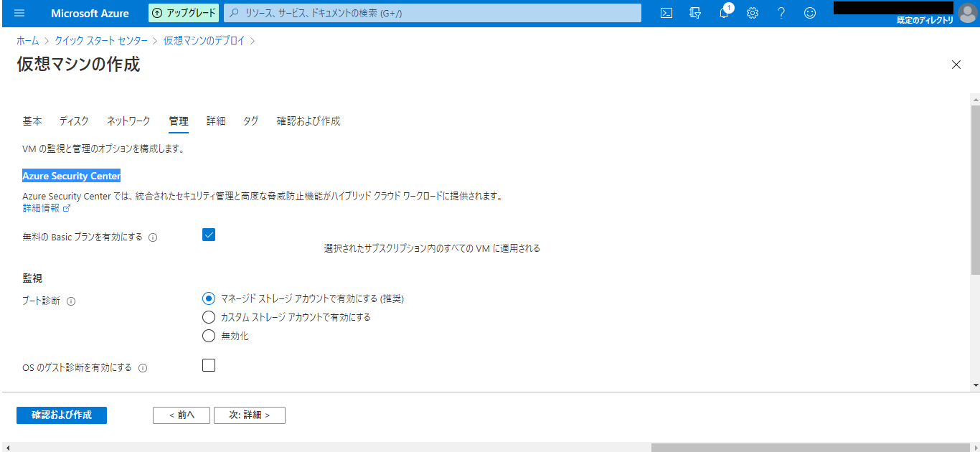Click the vertical scrollbar thumb

tap(975, 189)
